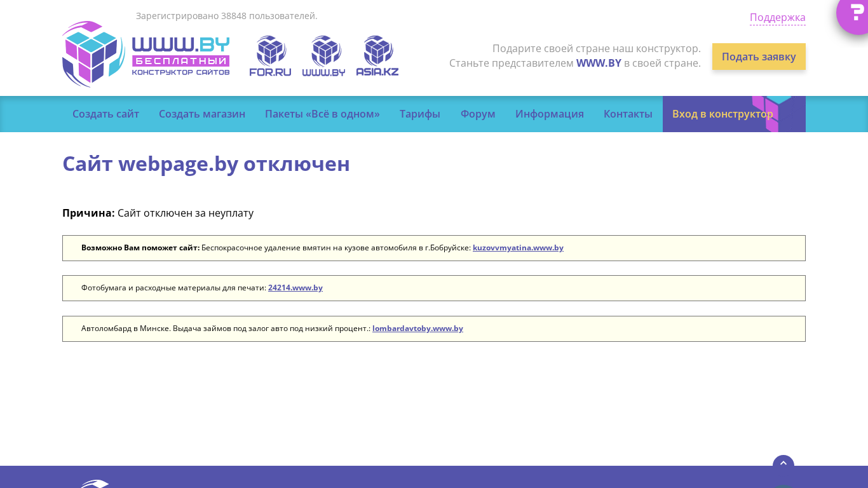The image size is (868, 488).
Task: Follow the lombardavtoby.www.by link
Action: coord(417,329)
